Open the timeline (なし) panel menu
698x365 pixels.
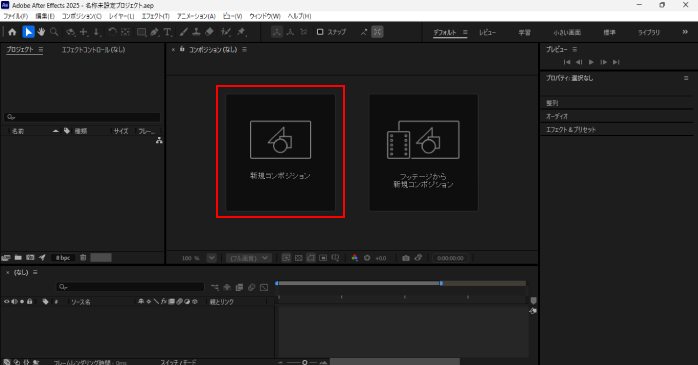point(35,272)
